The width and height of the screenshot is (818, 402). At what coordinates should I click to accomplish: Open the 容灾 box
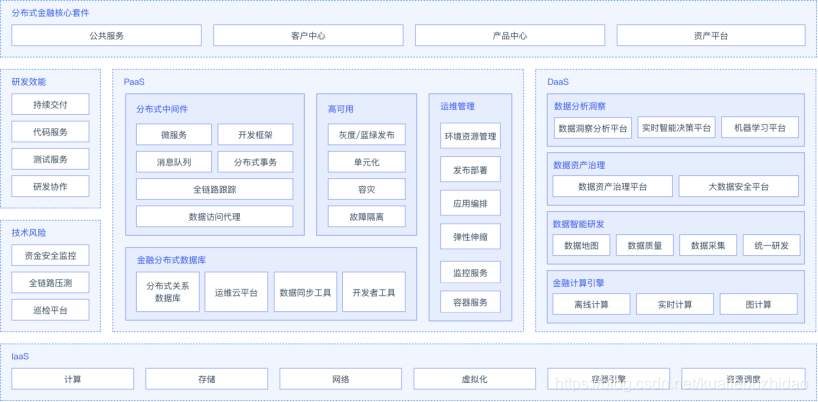(x=367, y=189)
